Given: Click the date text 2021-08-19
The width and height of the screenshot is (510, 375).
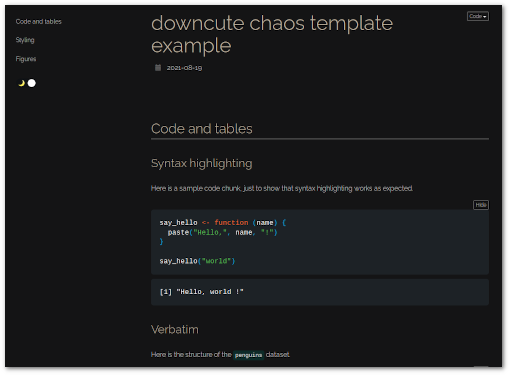Looking at the screenshot, I should (184, 68).
